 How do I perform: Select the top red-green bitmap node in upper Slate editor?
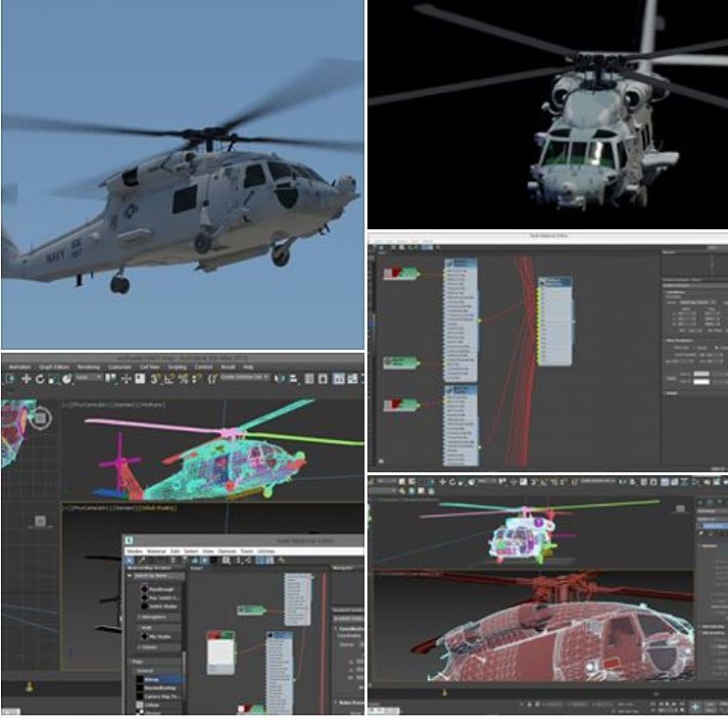pos(402,274)
